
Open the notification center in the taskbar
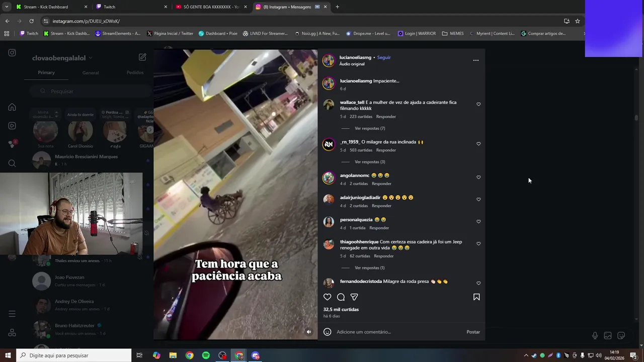(633, 355)
